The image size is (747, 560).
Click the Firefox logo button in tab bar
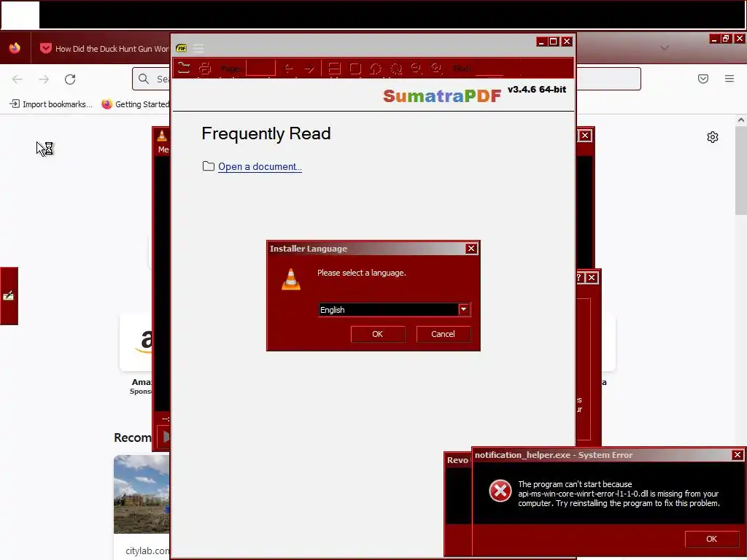[15, 48]
